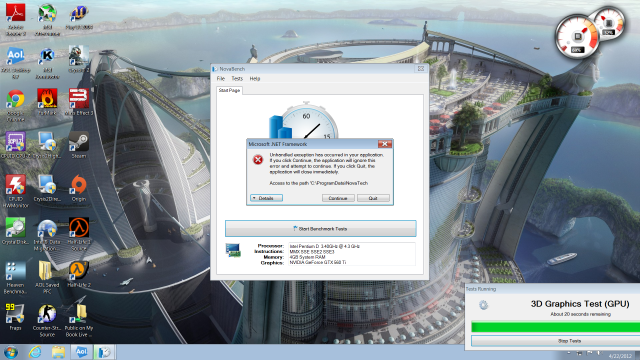
Task: Open Adobe Reader desktop shortcut
Action: 16,19
